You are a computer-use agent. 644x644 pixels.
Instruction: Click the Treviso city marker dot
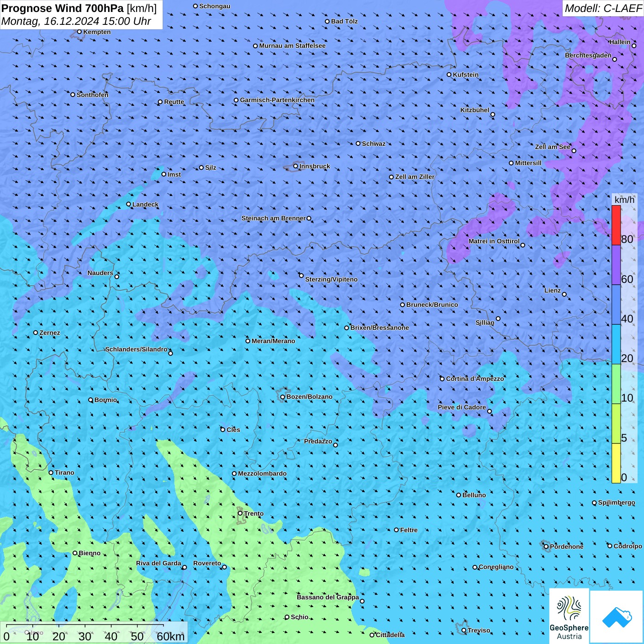point(464,630)
